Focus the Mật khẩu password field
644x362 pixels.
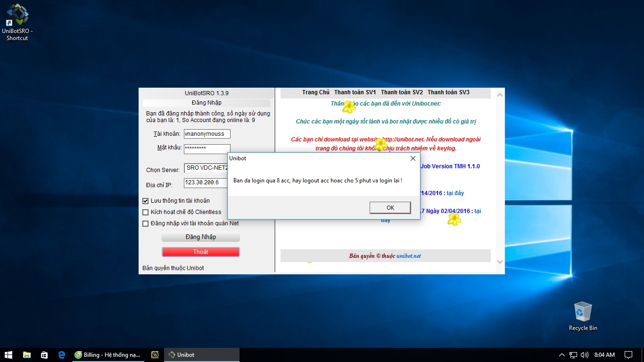pyautogui.click(x=207, y=148)
